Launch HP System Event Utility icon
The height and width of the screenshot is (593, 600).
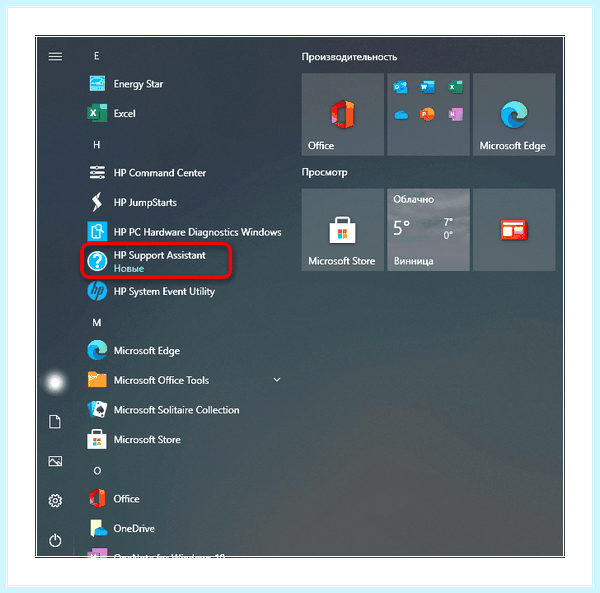(x=97, y=291)
